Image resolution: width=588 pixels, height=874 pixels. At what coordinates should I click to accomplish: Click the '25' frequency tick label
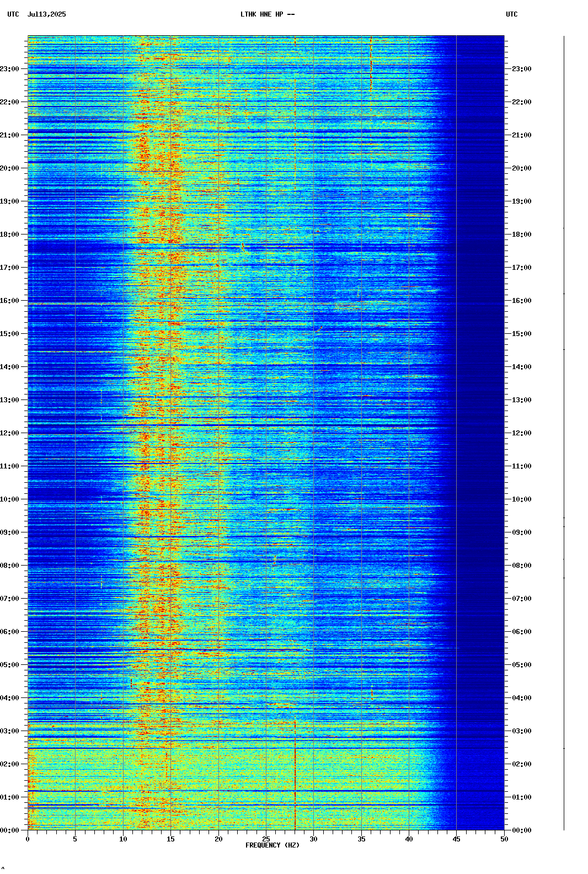pyautogui.click(x=266, y=839)
